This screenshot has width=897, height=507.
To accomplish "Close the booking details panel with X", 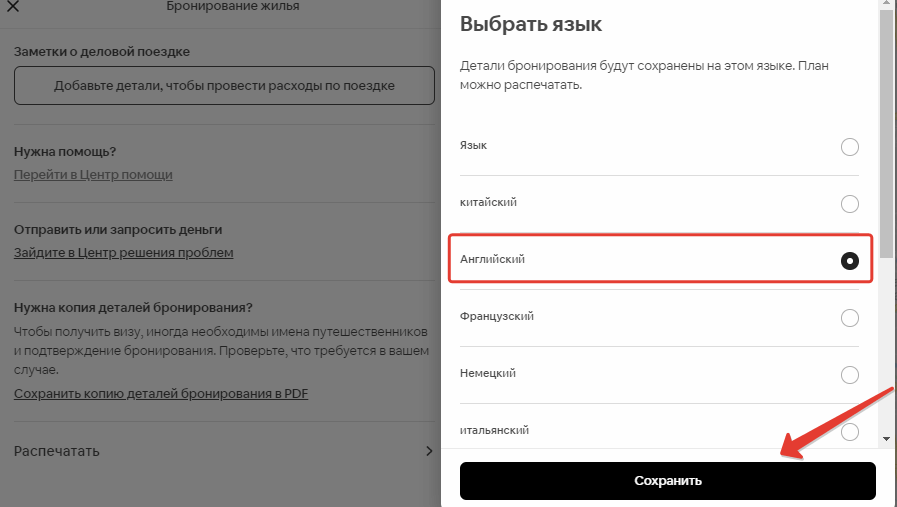I will click(13, 8).
